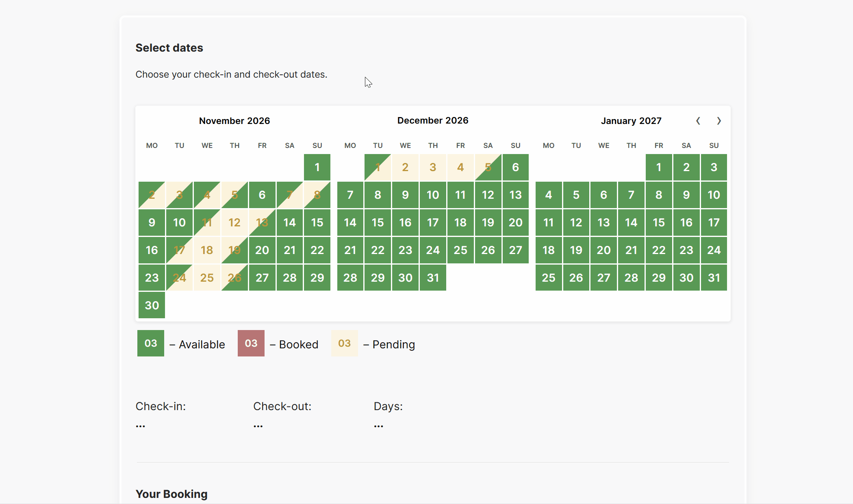Pick January 6 on calendar
Screen dimensions: 853x504
point(603,195)
